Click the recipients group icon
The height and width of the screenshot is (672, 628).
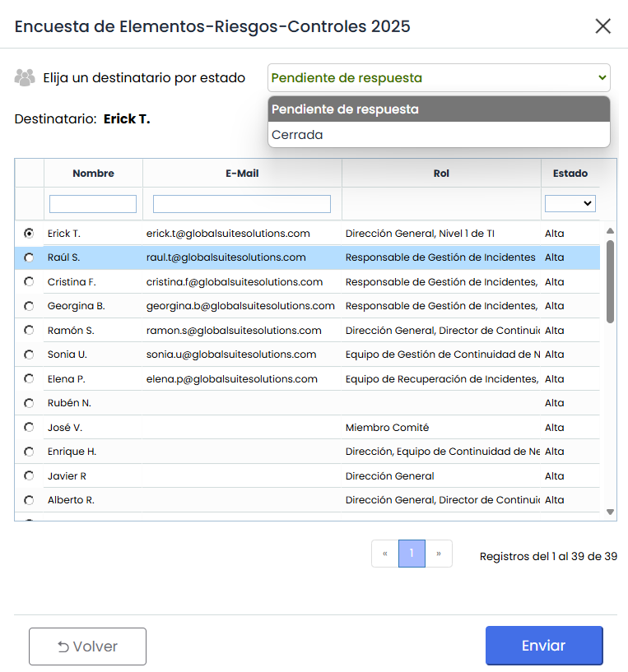(x=26, y=78)
